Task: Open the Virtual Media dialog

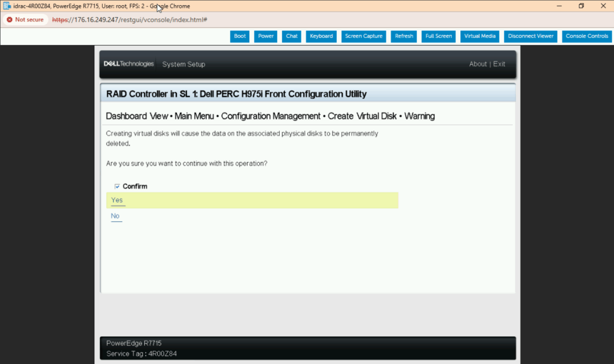Action: 480,36
